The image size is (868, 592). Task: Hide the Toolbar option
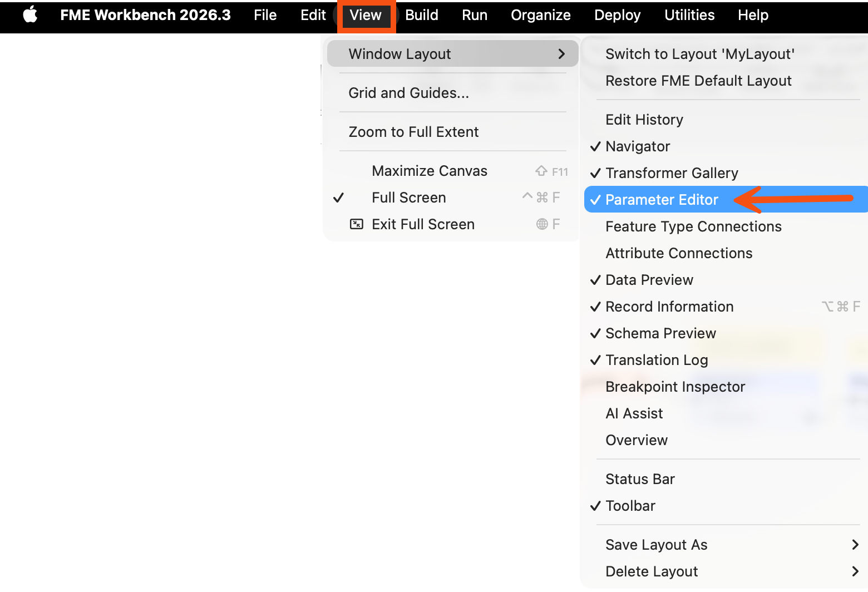click(x=726, y=506)
